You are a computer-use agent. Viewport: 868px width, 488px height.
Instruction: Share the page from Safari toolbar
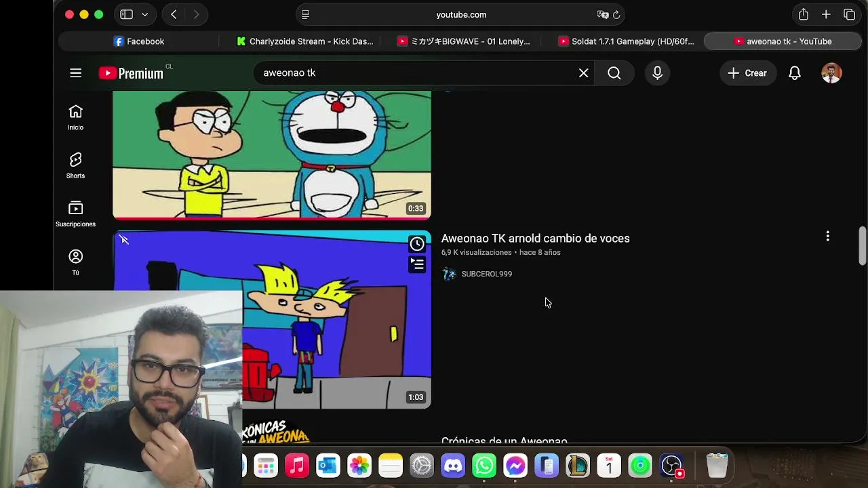pos(804,14)
